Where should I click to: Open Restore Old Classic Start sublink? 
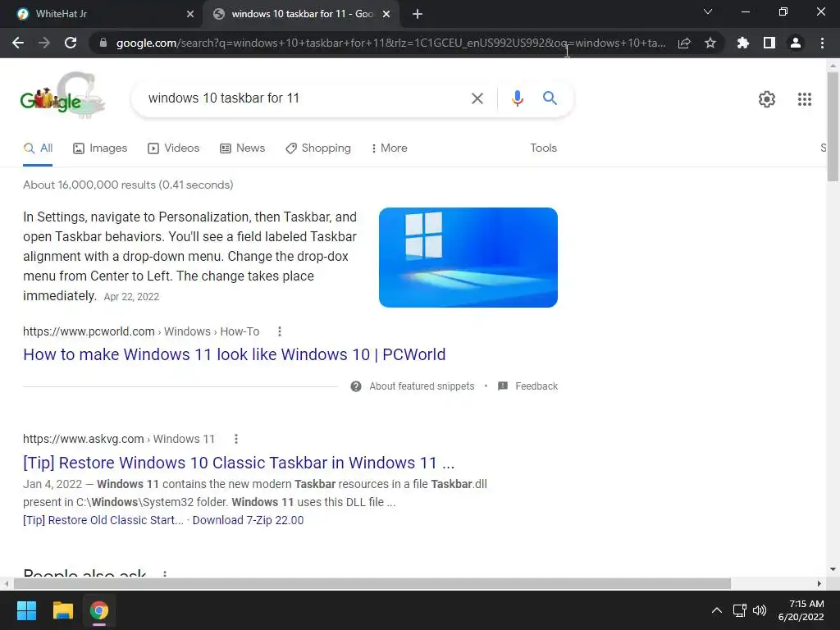(103, 520)
